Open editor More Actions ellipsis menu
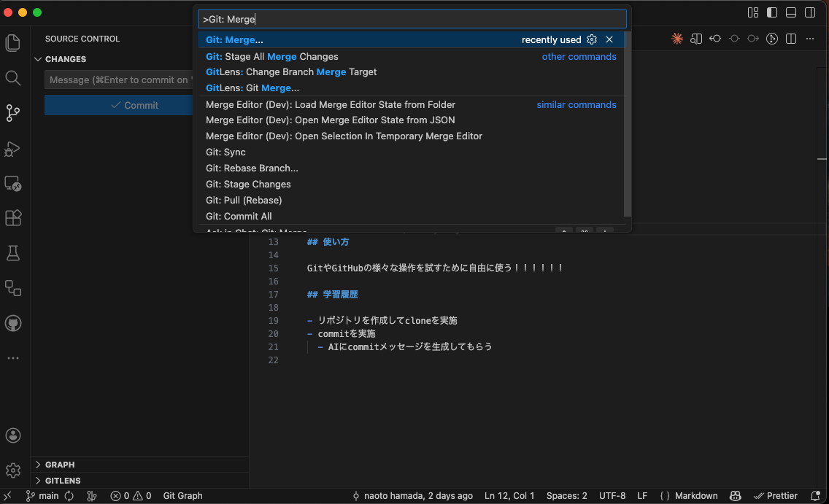 (810, 39)
